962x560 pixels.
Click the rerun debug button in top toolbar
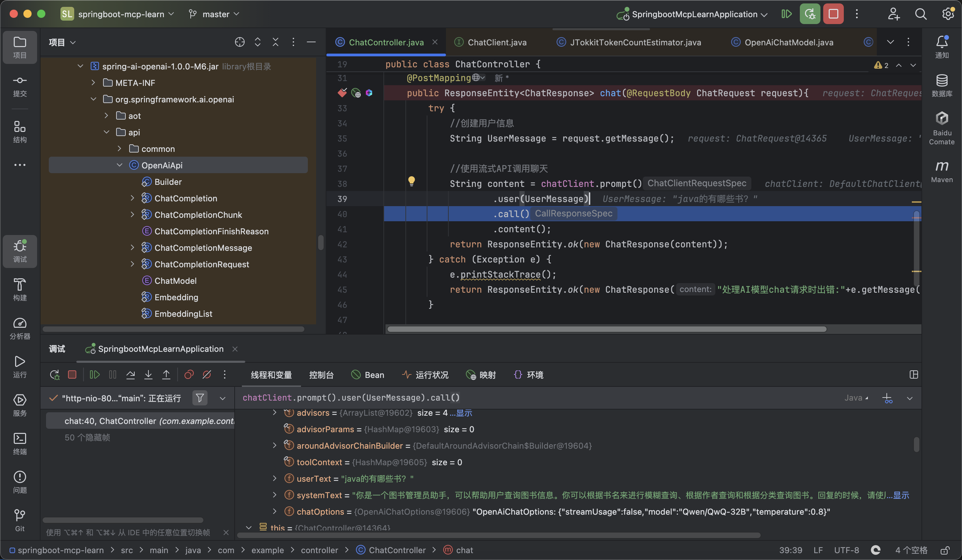coord(810,14)
